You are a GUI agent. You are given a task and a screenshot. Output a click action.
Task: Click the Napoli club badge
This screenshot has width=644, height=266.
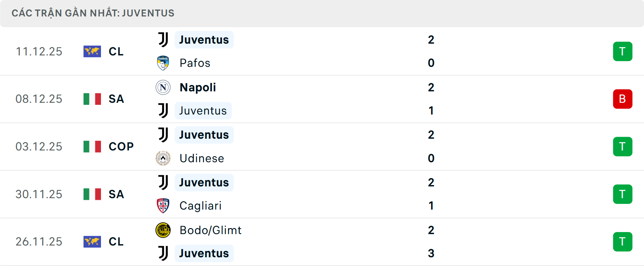[163, 87]
